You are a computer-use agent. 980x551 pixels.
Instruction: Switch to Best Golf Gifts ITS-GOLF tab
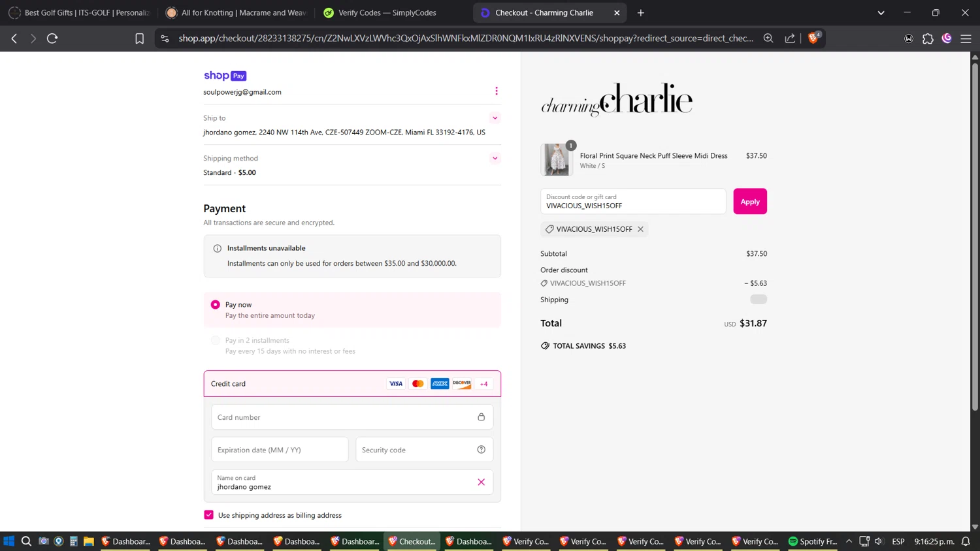pyautogui.click(x=79, y=12)
